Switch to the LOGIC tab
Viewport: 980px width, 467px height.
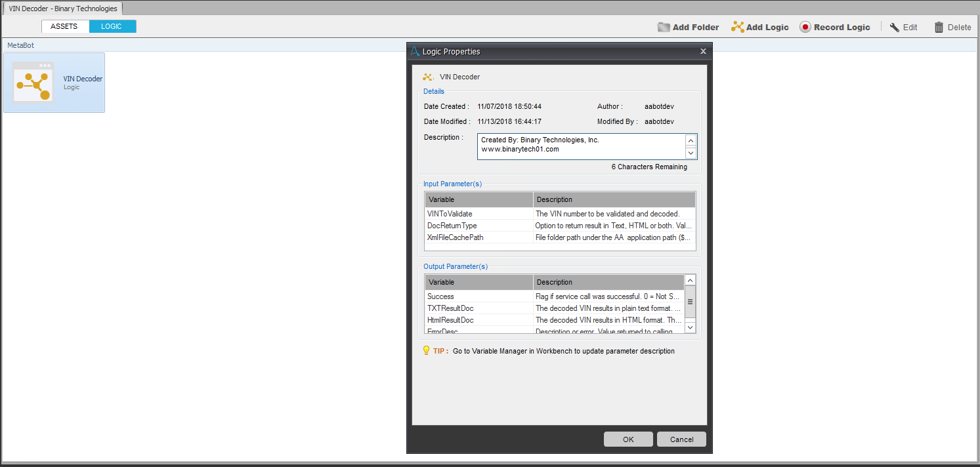click(112, 26)
